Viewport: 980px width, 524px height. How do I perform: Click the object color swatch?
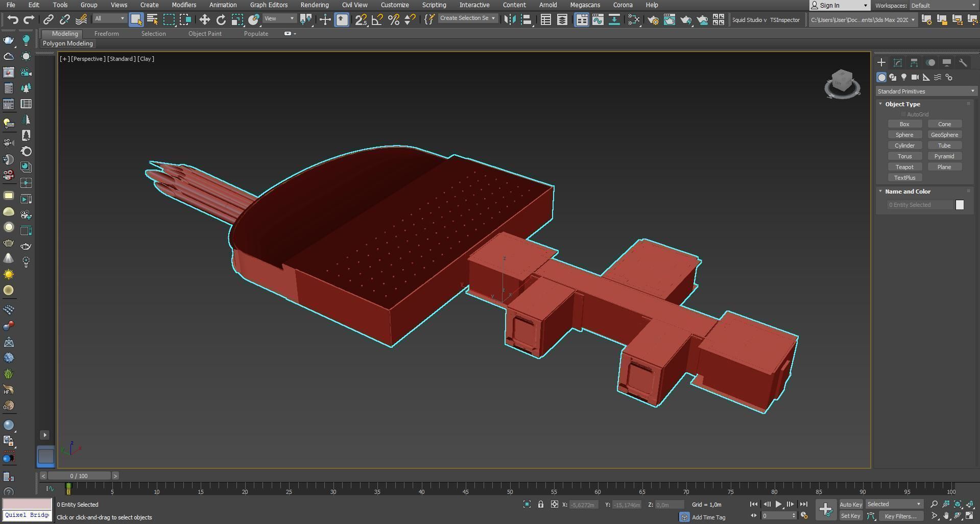coord(960,205)
